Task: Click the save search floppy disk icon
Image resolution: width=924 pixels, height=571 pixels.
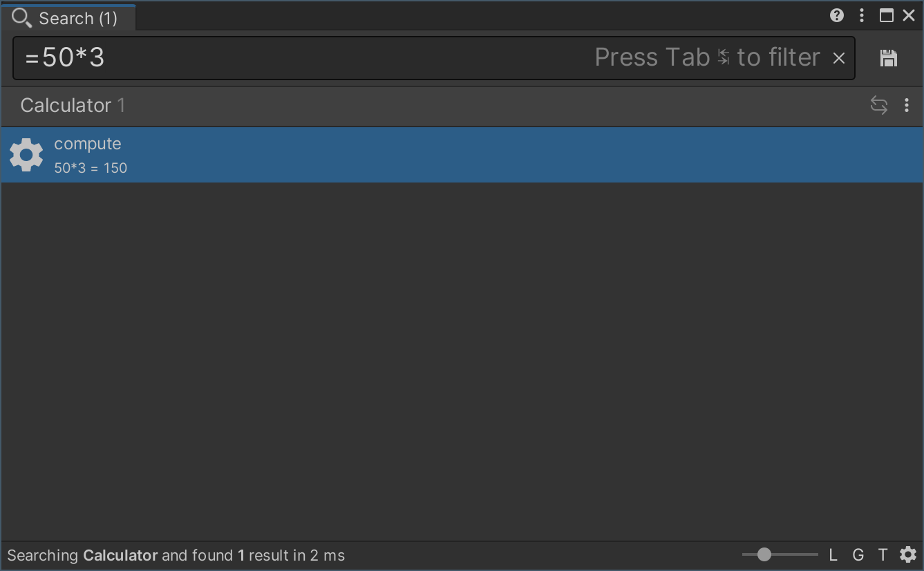Action: coord(889,58)
